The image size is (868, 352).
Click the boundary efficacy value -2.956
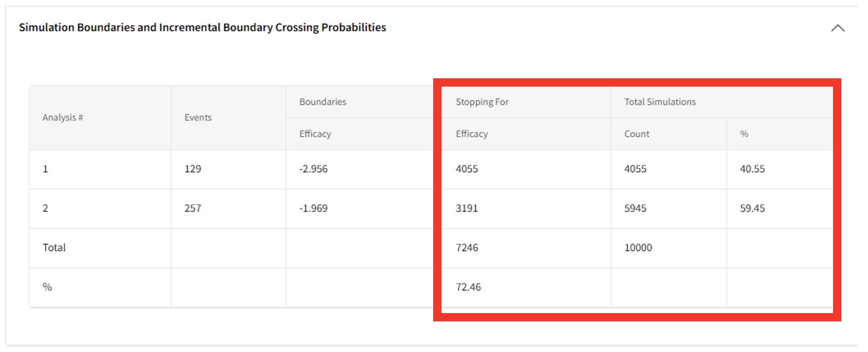click(x=313, y=169)
